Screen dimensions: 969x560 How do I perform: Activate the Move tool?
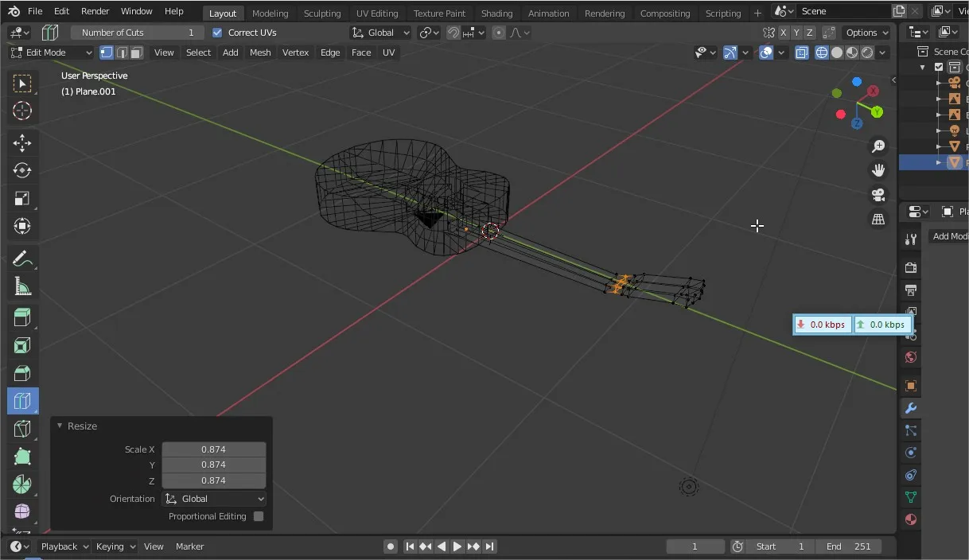tap(22, 143)
